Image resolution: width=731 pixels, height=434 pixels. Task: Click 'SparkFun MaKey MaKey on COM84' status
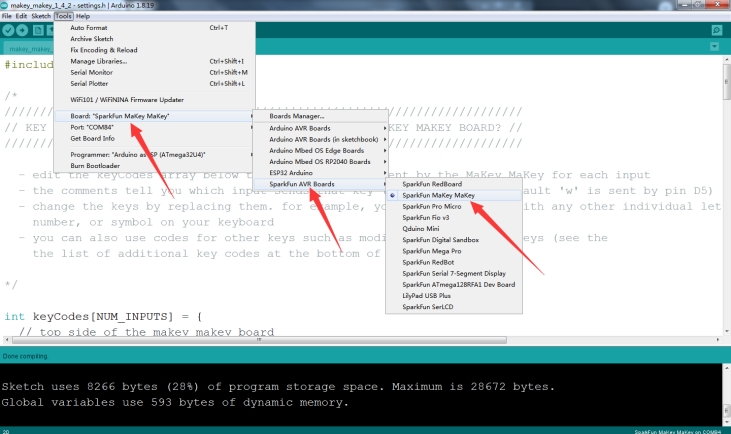pyautogui.click(x=677, y=432)
